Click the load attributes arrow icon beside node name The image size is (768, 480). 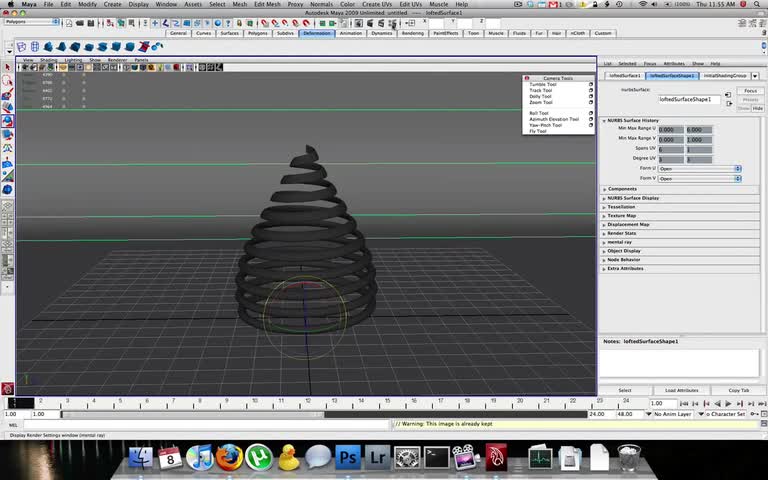[x=728, y=95]
